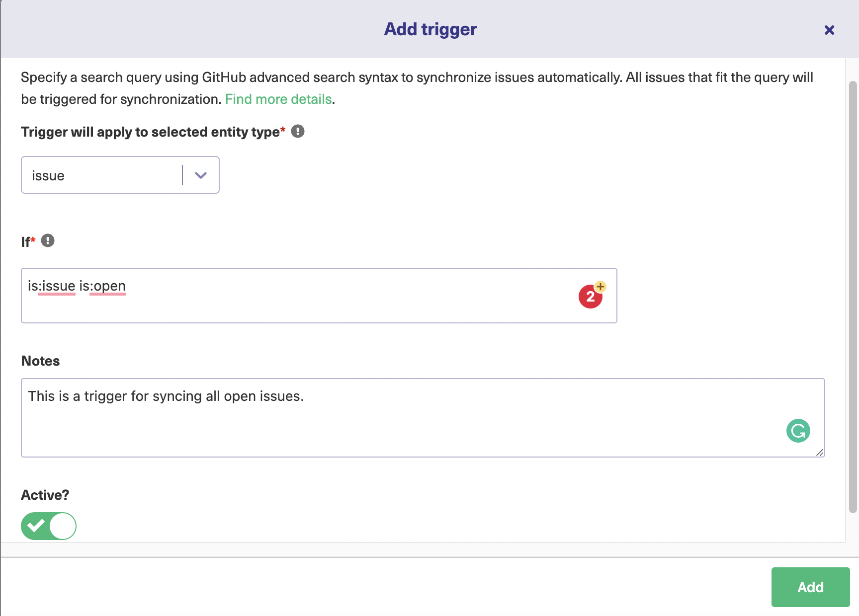
Task: Click the Add trigger title text
Action: 430,29
